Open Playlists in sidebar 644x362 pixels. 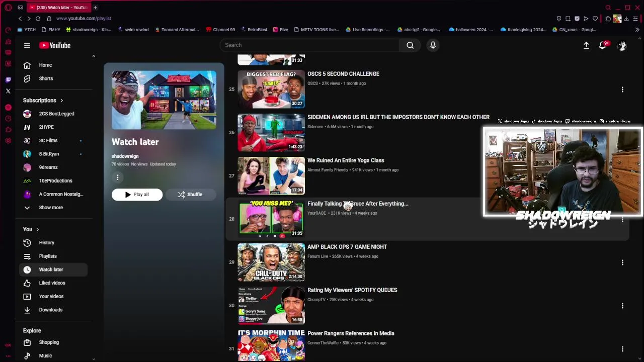[53, 256]
